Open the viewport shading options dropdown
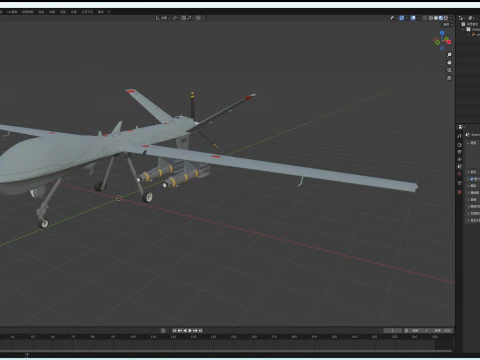The image size is (480, 360). click(x=451, y=18)
